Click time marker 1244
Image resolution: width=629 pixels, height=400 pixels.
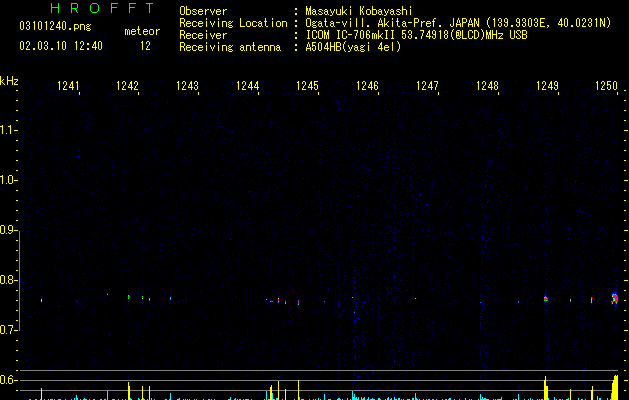[248, 86]
